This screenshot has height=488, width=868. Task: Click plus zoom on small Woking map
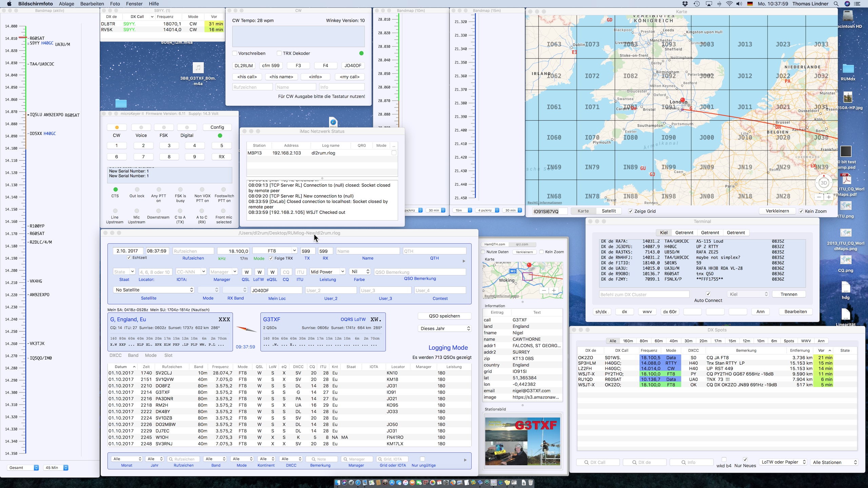pos(554,290)
